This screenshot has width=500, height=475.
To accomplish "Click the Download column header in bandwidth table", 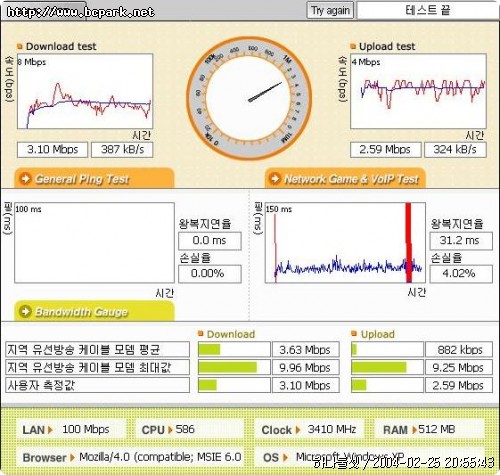I will 231,334.
